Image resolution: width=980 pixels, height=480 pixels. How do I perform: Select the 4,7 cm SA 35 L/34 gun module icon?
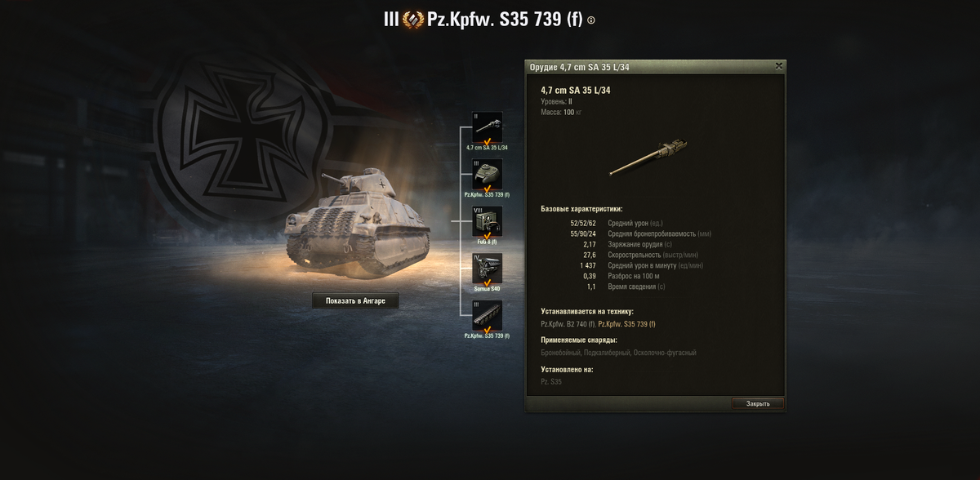coord(488,127)
